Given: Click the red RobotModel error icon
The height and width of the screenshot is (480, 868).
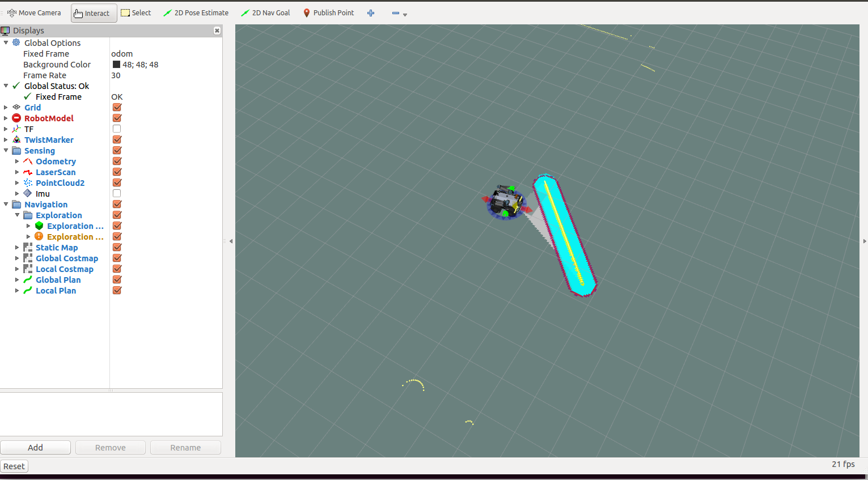Looking at the screenshot, I should click(16, 118).
